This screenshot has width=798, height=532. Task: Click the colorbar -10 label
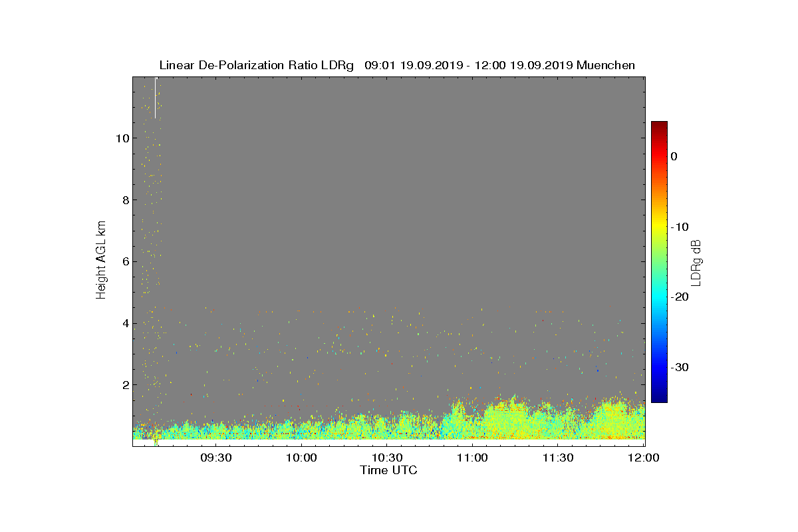(680, 227)
